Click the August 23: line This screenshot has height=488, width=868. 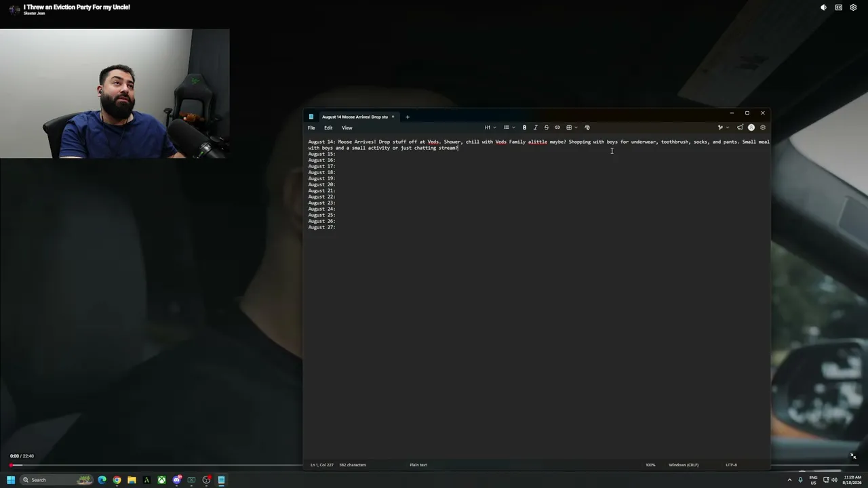point(322,203)
